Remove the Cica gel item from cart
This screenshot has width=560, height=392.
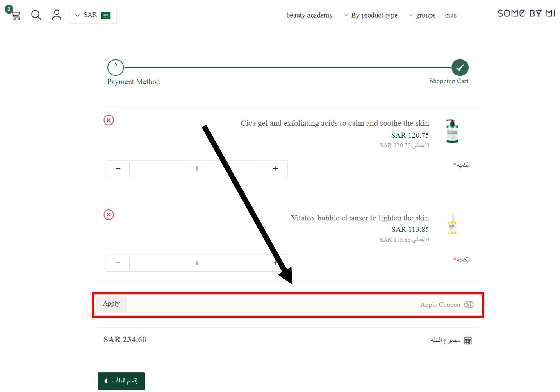(x=109, y=120)
